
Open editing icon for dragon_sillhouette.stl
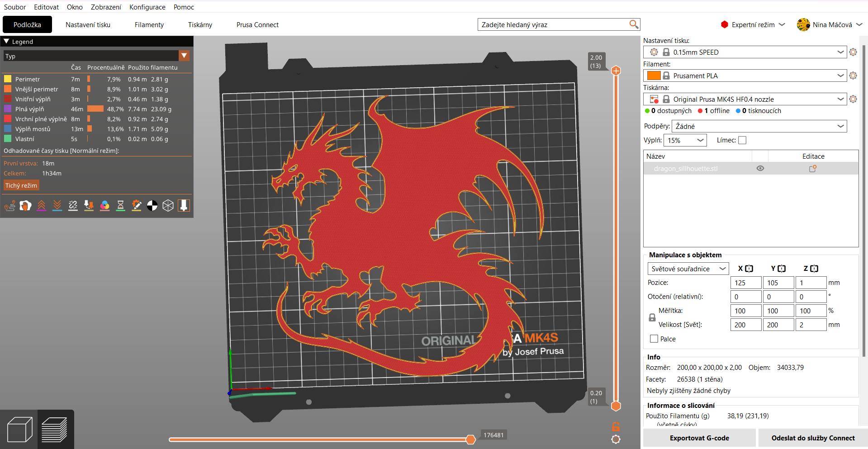(813, 169)
